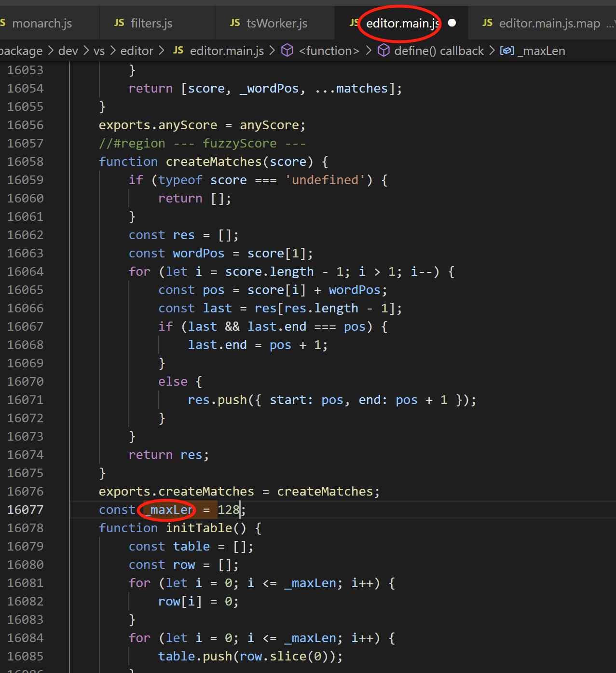Select line number 16077
The image size is (616, 673).
[25, 510]
